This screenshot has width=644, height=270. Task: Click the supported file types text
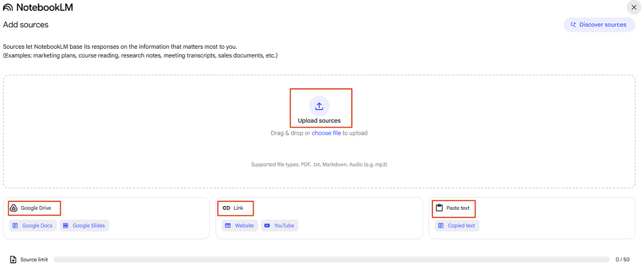(319, 165)
